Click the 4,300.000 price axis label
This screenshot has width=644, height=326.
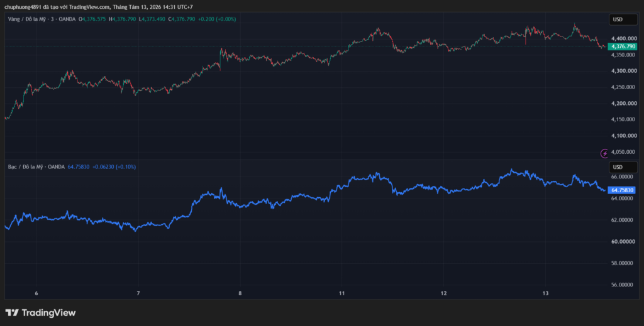click(x=624, y=72)
